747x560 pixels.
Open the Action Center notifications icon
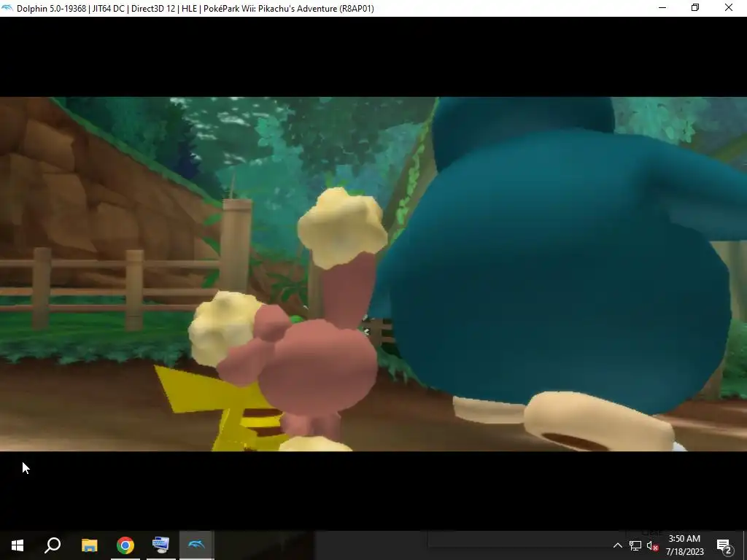tap(724, 545)
